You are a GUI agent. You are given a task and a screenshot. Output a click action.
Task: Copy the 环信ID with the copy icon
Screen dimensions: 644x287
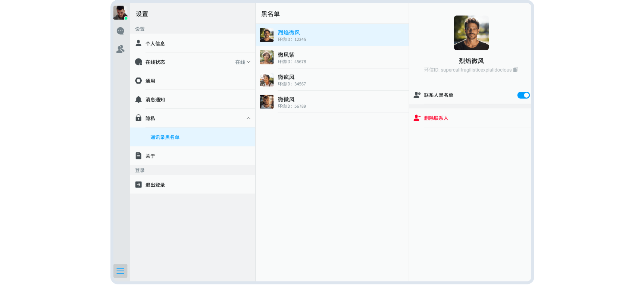pos(516,70)
